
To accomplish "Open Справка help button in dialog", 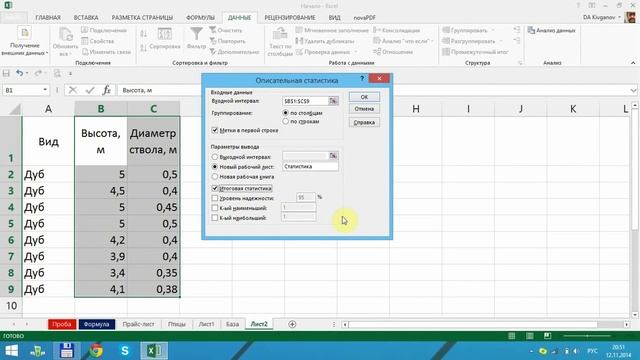I will click(364, 122).
